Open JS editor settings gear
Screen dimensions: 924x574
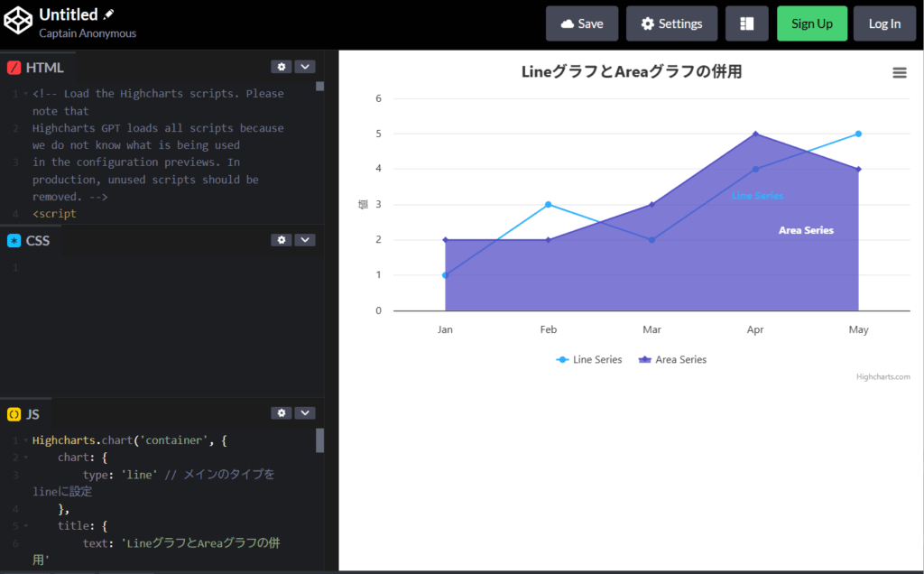click(x=282, y=413)
